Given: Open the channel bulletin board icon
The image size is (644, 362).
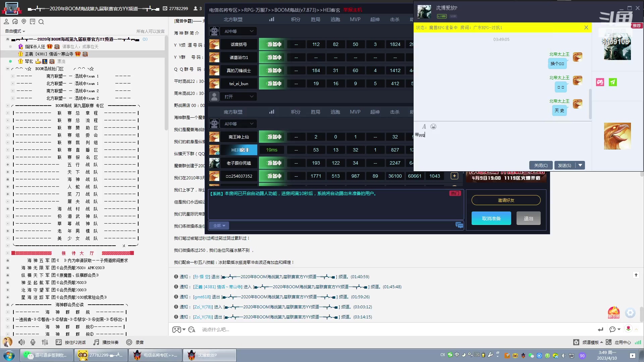Looking at the screenshot, I should [33, 22].
